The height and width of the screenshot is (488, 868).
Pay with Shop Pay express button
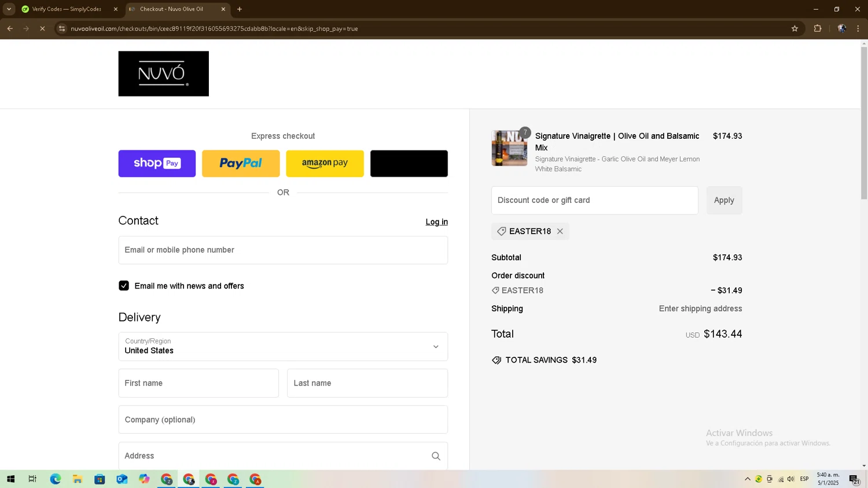pos(157,164)
